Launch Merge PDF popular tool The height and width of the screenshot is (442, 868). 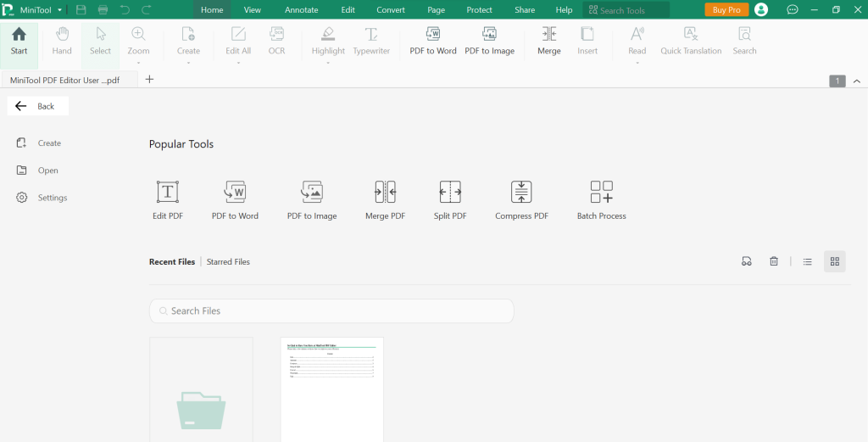[x=386, y=200]
